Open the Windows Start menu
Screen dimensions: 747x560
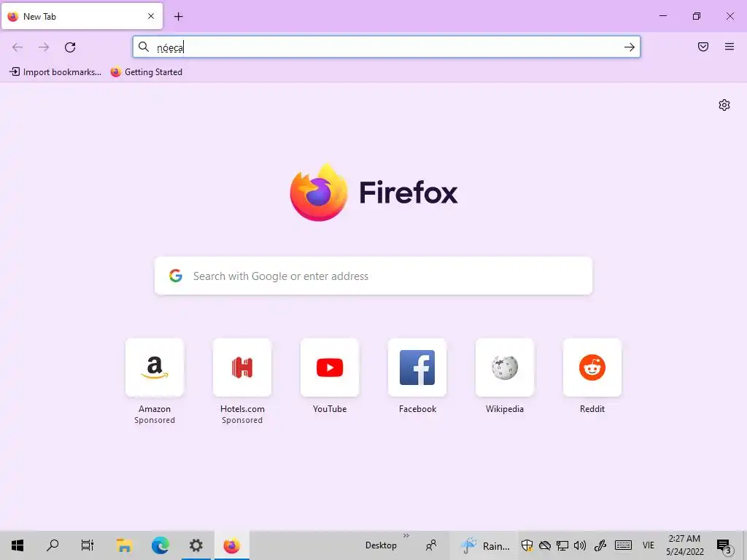tap(18, 545)
